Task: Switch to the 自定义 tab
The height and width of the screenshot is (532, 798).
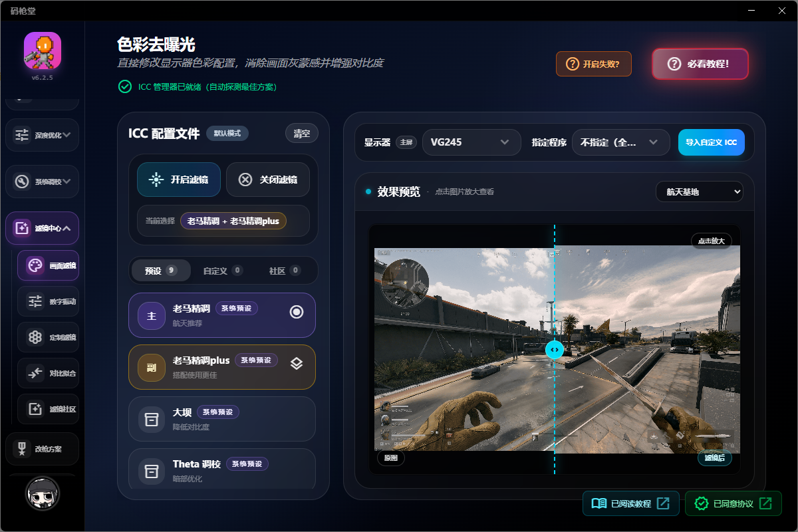Action: click(x=223, y=271)
